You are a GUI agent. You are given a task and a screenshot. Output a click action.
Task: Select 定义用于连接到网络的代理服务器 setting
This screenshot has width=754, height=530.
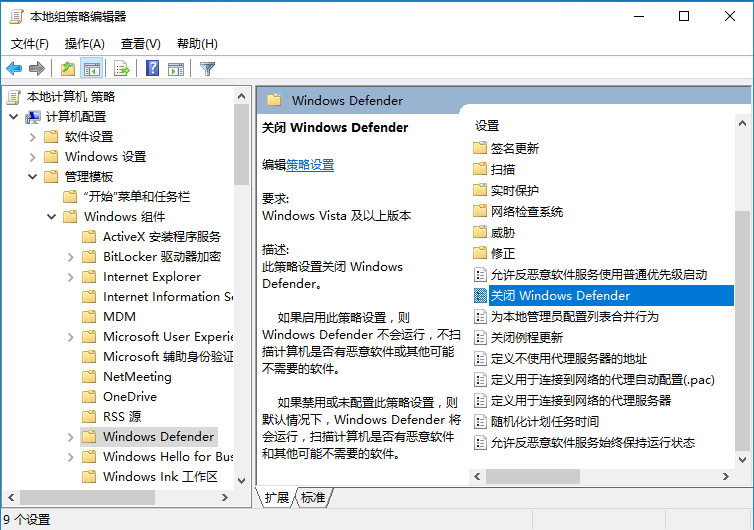coord(580,400)
